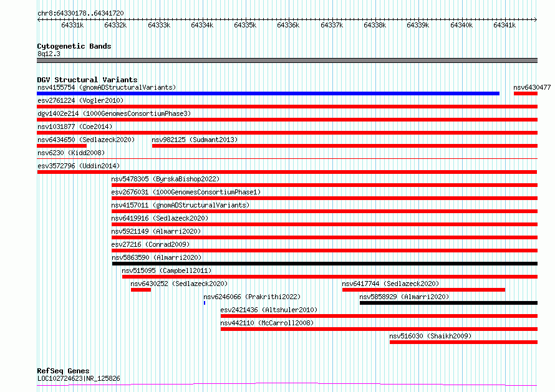
Task: Click the 64338k ruler tick label
Action: (x=375, y=25)
